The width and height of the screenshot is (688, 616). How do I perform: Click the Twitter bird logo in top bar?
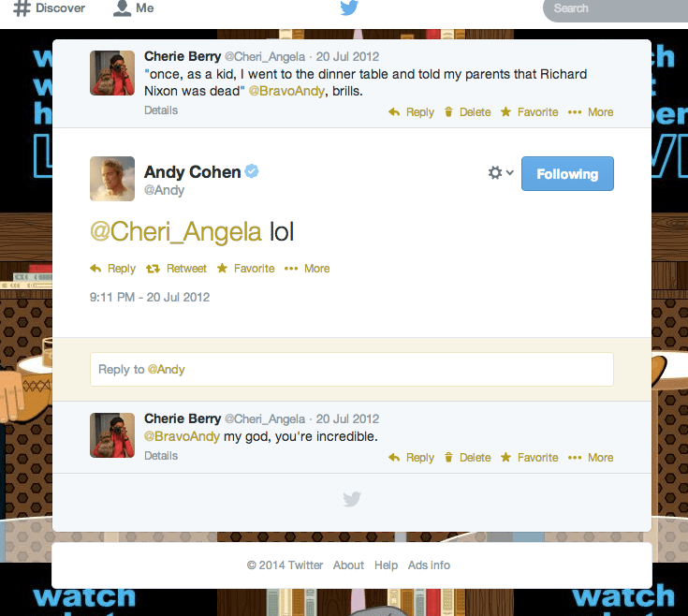pyautogui.click(x=349, y=7)
